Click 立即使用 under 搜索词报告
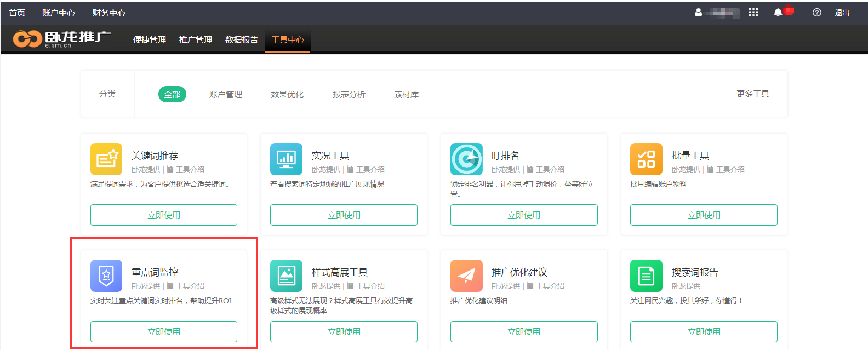This screenshot has width=868, height=350. point(704,331)
